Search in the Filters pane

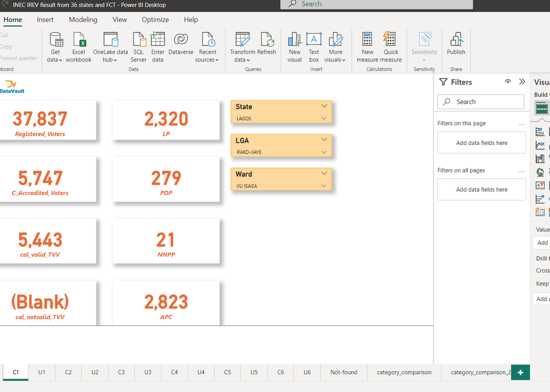[481, 102]
